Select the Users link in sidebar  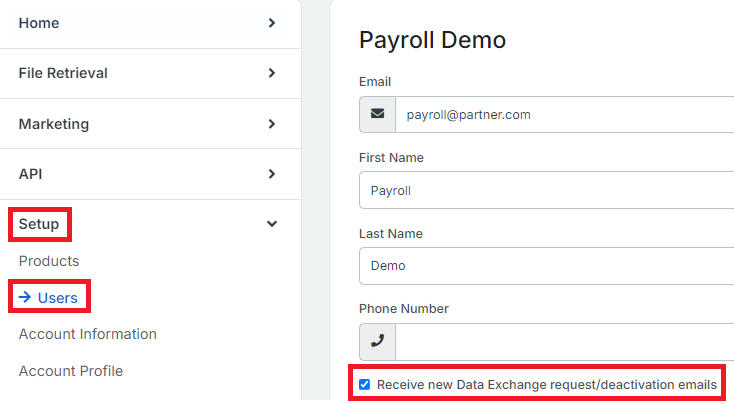coord(58,298)
